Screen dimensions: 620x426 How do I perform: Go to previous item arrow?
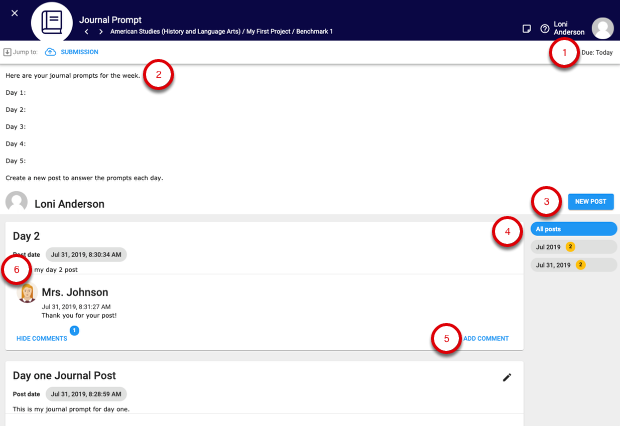click(87, 31)
